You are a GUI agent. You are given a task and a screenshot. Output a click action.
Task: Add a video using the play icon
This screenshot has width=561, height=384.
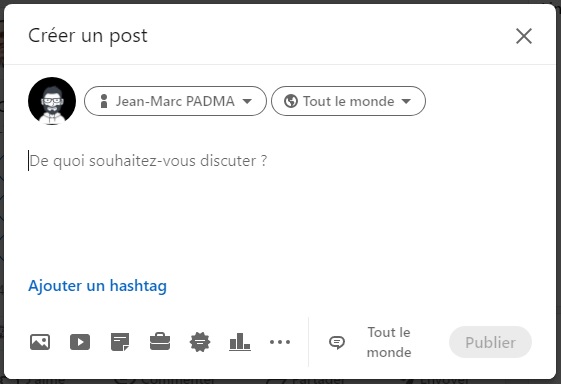click(x=80, y=342)
